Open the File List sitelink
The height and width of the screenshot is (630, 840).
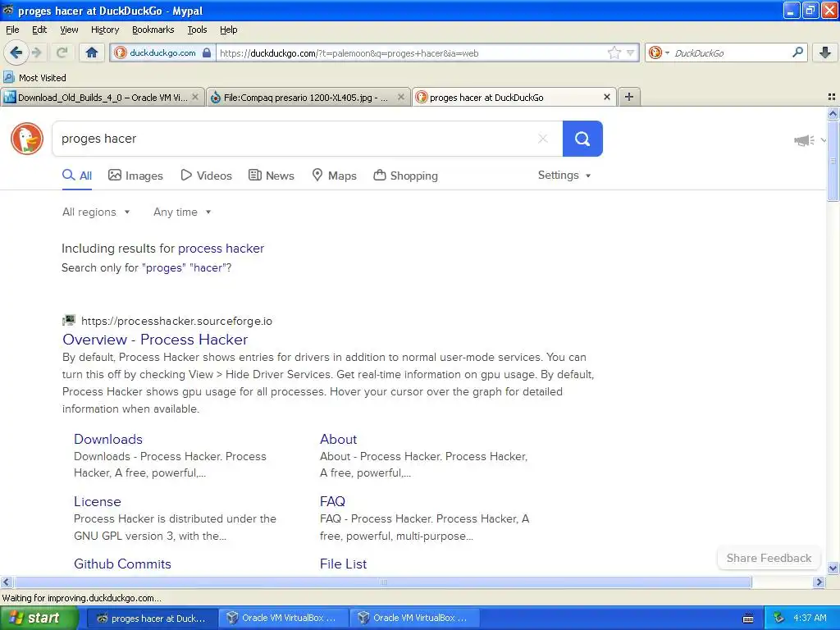tap(343, 564)
